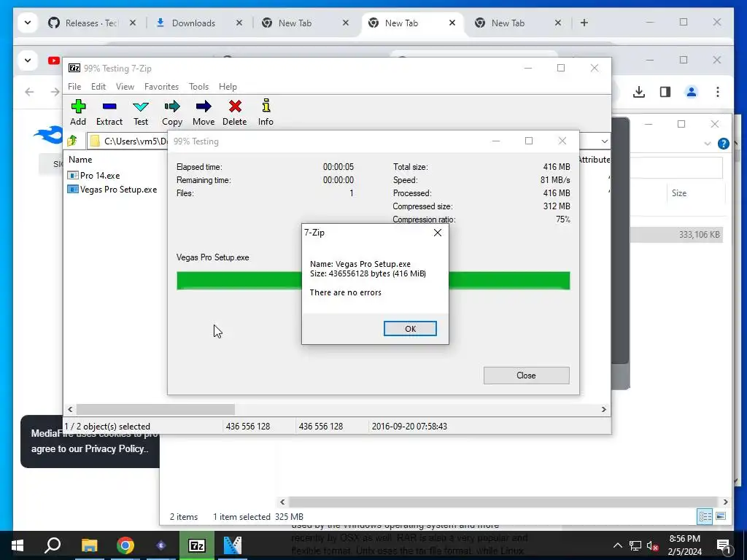Click the 333,106 KB file size cell
747x560 pixels.
(x=699, y=234)
